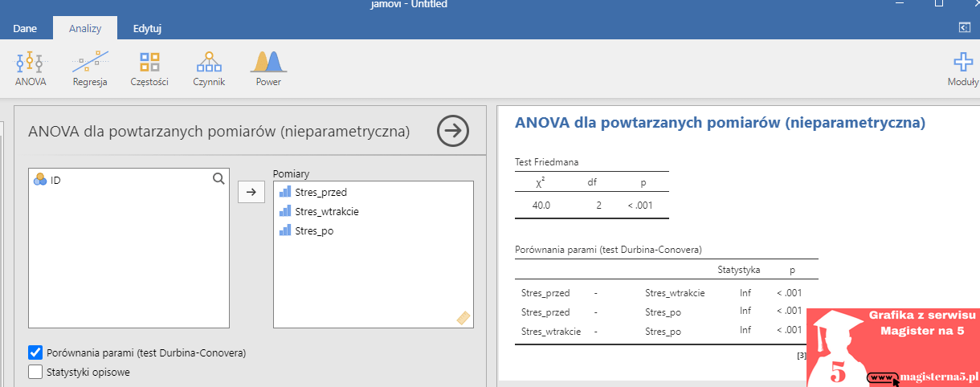This screenshot has width=980, height=387.
Task: Enable Statystyki opisowe checkbox
Action: tap(35, 372)
